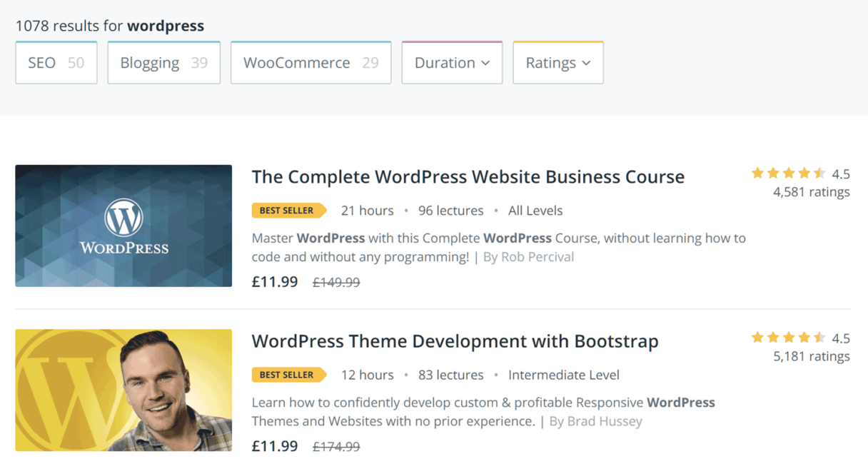The height and width of the screenshot is (469, 868).
Task: Click the £11.99 price of first course
Action: [x=274, y=281]
